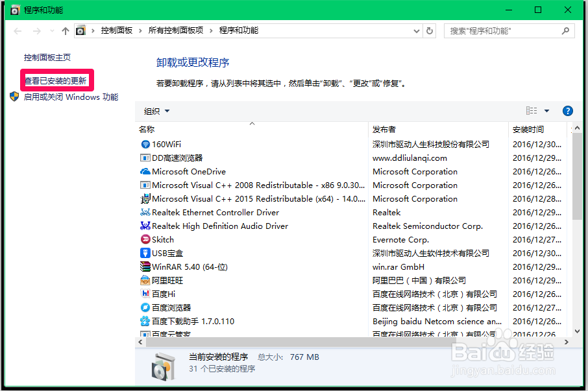The width and height of the screenshot is (588, 391).
Task: Click the Visual C++ 2008 Redistributable icon
Action: [145, 185]
